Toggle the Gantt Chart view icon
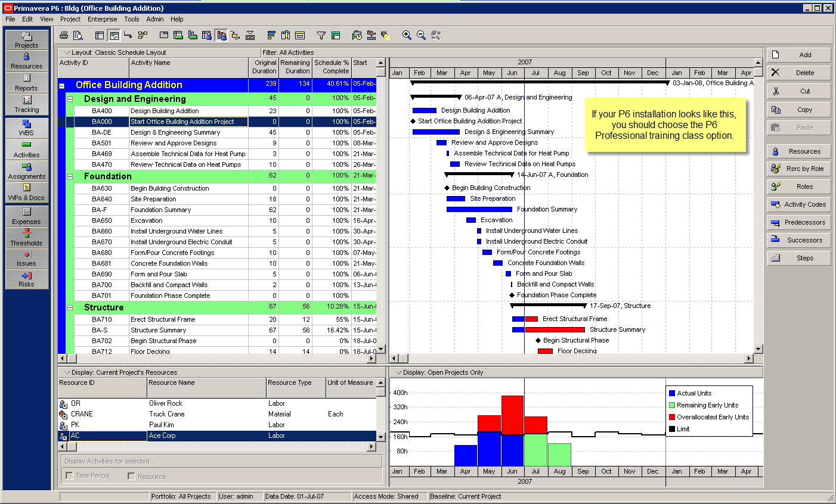This screenshot has width=836, height=504. (114, 36)
